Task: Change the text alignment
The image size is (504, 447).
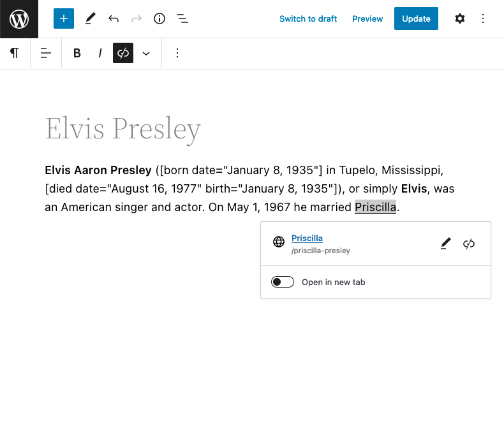Action: click(x=46, y=53)
